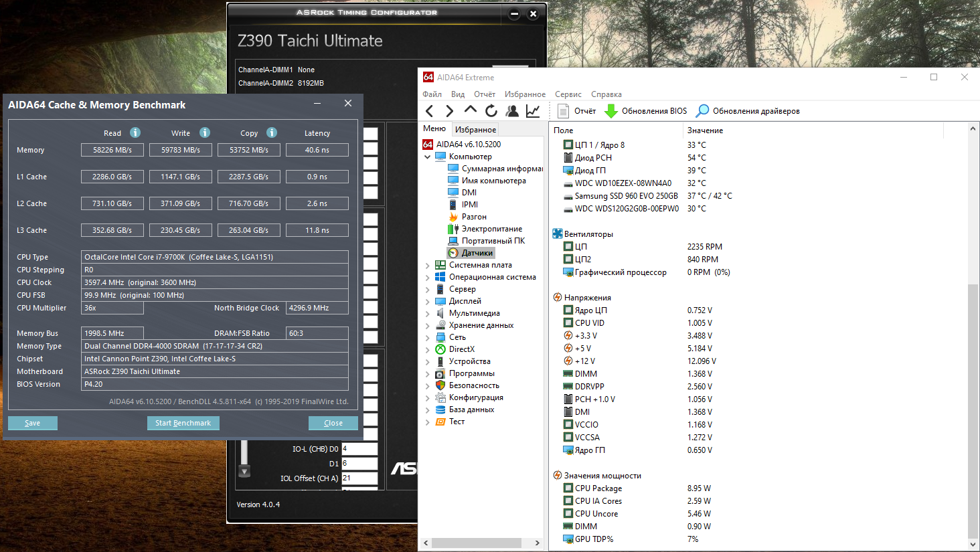Select the Диод PCH sensor row
This screenshot has height=552, width=980.
[x=587, y=158]
